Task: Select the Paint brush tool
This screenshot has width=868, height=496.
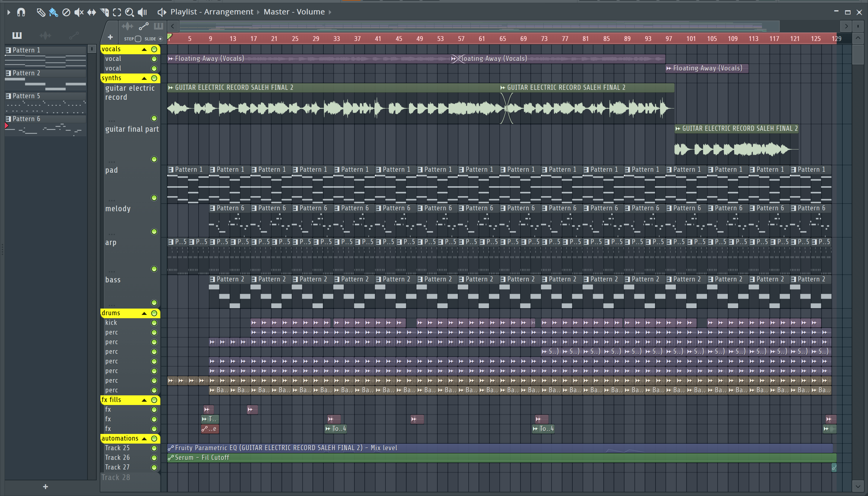Action: pos(53,13)
